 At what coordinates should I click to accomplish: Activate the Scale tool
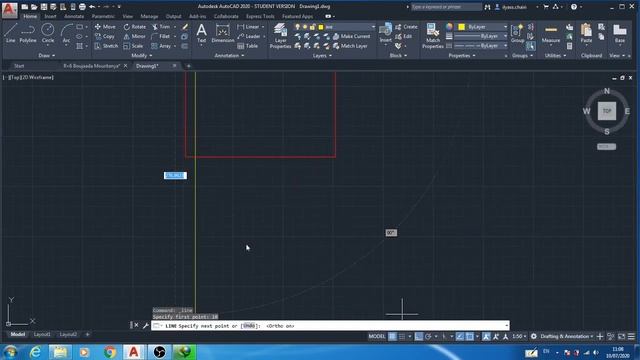point(133,46)
